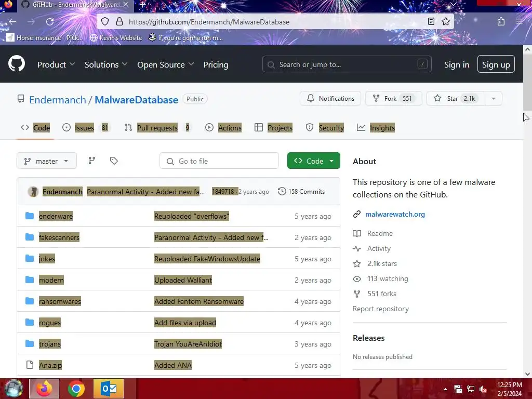
Task: Open 158 Commits history
Action: [301, 191]
